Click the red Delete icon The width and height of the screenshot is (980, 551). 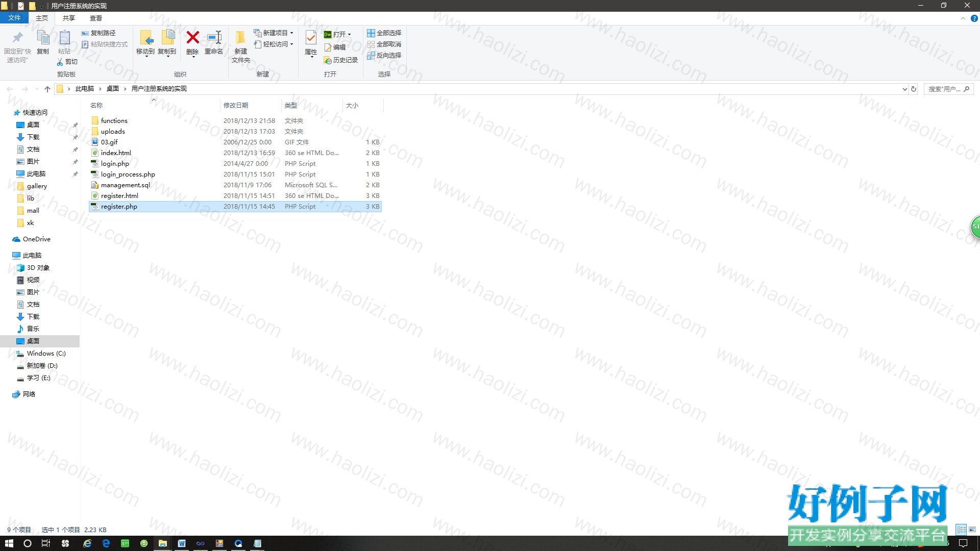coord(192,37)
